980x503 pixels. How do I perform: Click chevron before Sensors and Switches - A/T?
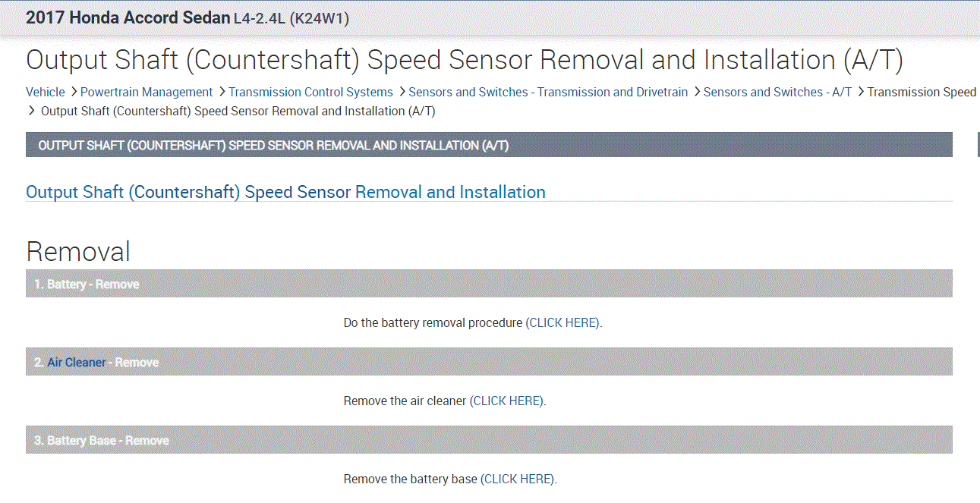(696, 92)
